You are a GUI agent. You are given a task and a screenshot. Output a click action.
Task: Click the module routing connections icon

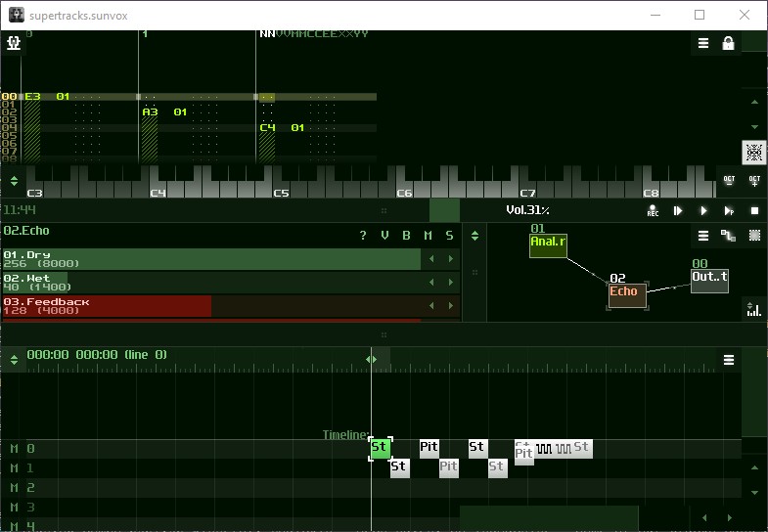(728, 236)
